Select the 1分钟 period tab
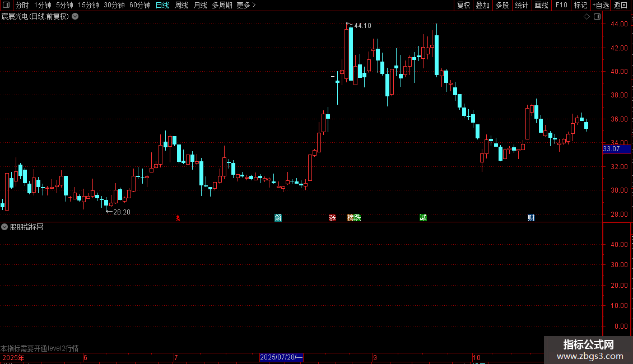633x364 pixels. [43, 5]
